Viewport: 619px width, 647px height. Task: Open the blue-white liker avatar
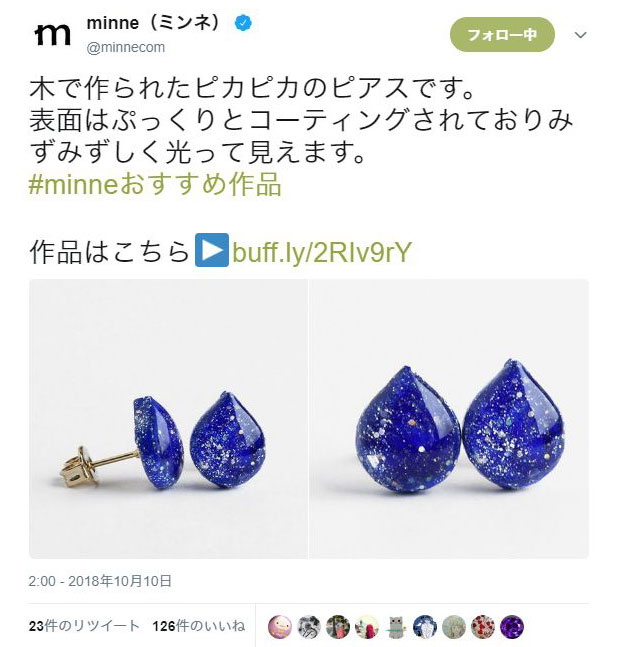425,626
